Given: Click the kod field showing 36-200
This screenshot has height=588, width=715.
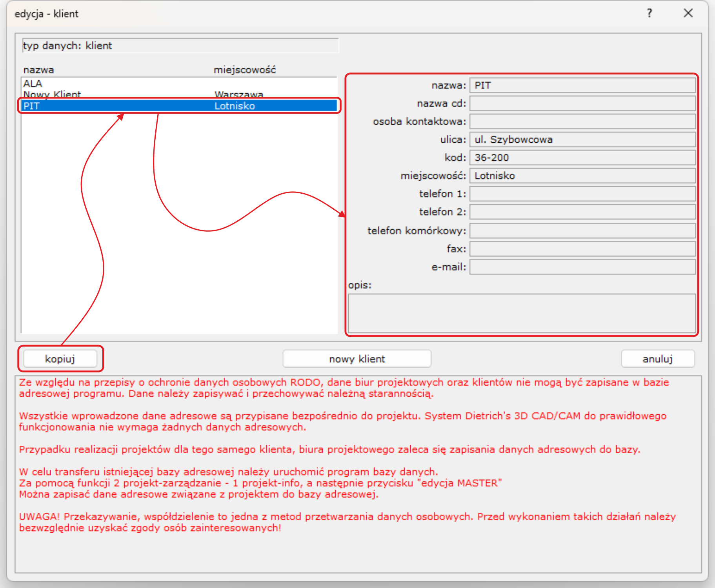Looking at the screenshot, I should tap(582, 158).
